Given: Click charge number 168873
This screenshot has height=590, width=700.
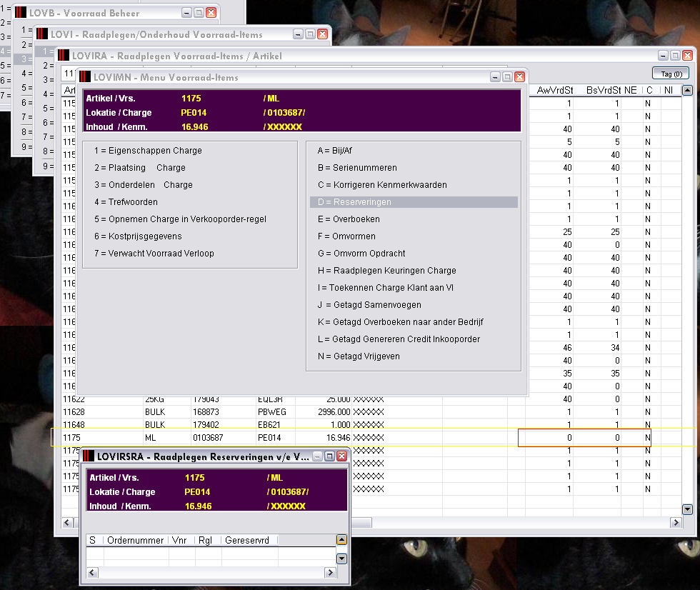Looking at the screenshot, I should (x=206, y=412).
